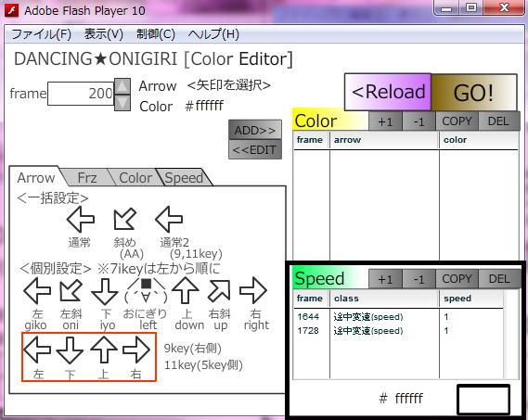Click 途中変速(speed) in the 1644 row
Viewport: 528px width, 420px height.
368,317
